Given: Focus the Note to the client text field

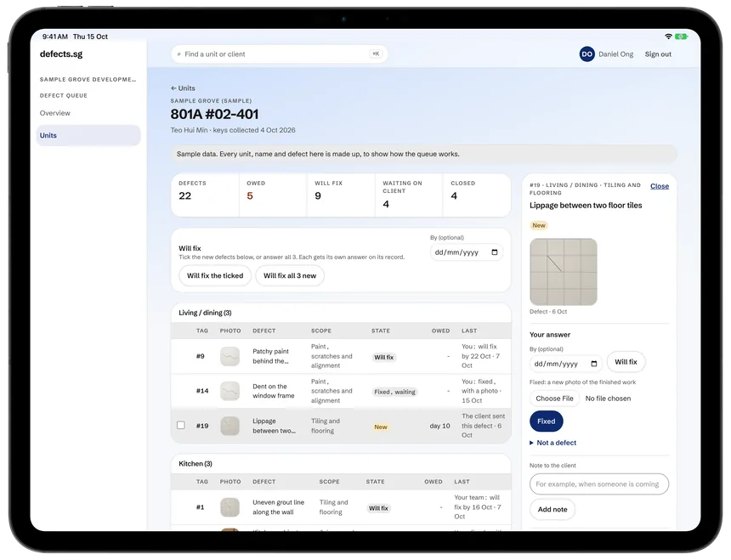Looking at the screenshot, I should click(x=599, y=484).
